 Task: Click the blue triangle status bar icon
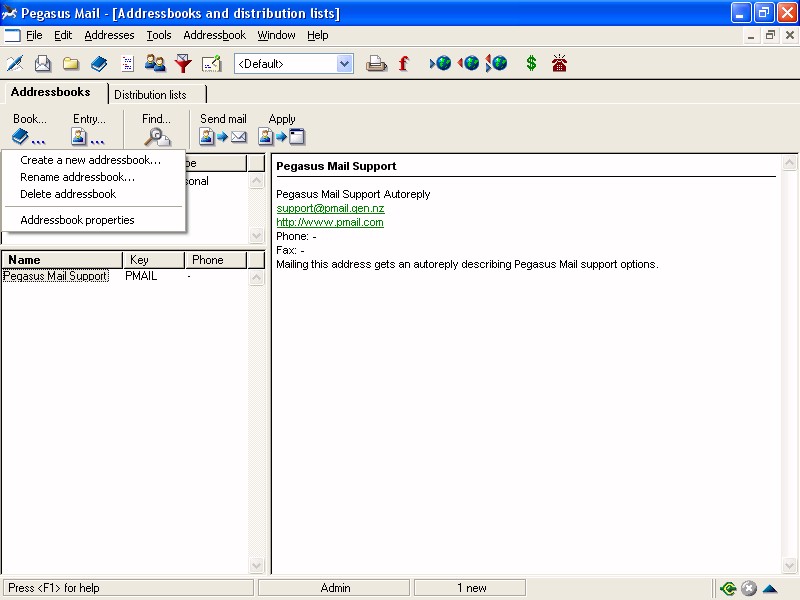pos(770,589)
